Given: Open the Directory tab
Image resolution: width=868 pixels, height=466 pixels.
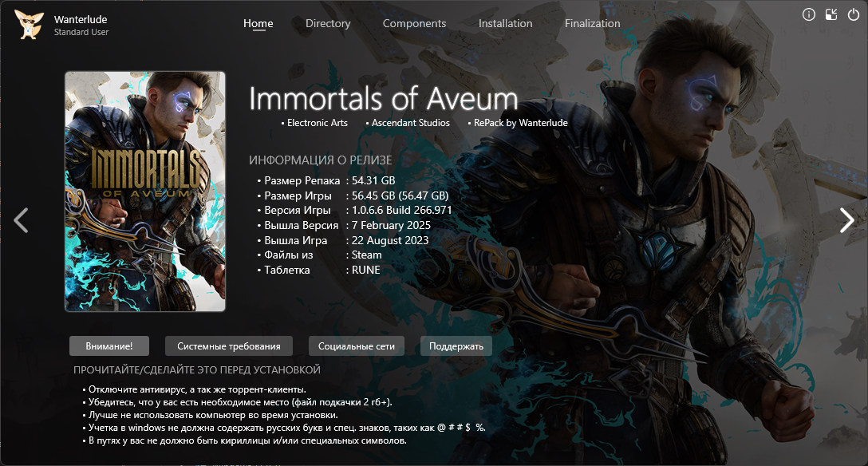Looking at the screenshot, I should (328, 23).
